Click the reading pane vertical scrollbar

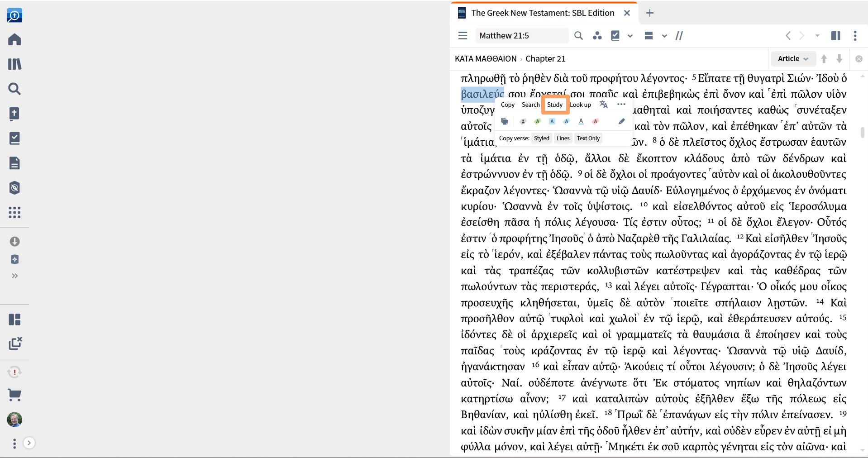(863, 132)
